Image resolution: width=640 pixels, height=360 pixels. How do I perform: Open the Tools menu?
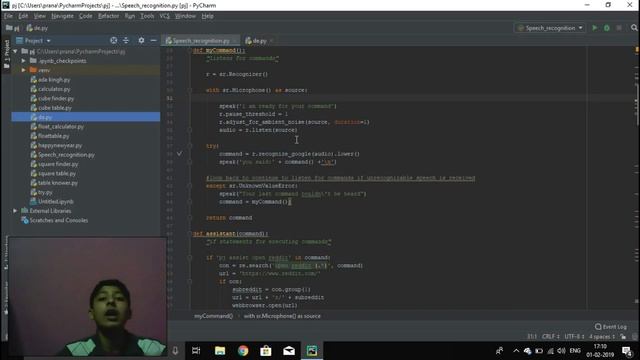(x=147, y=16)
